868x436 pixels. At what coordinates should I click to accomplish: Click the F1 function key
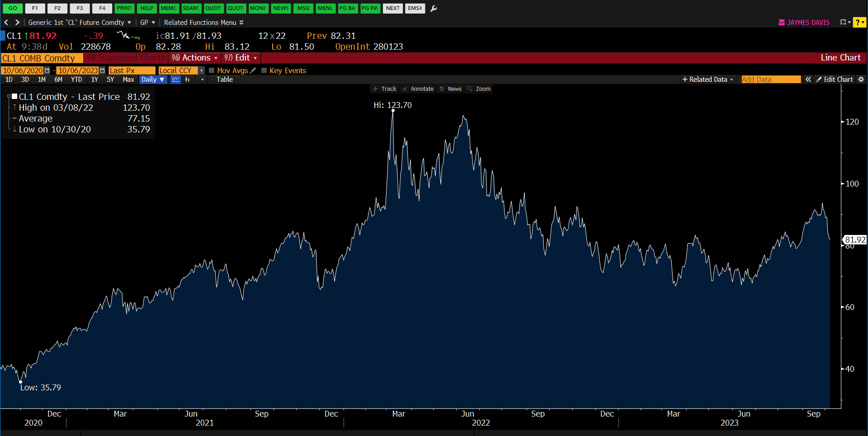pos(35,8)
